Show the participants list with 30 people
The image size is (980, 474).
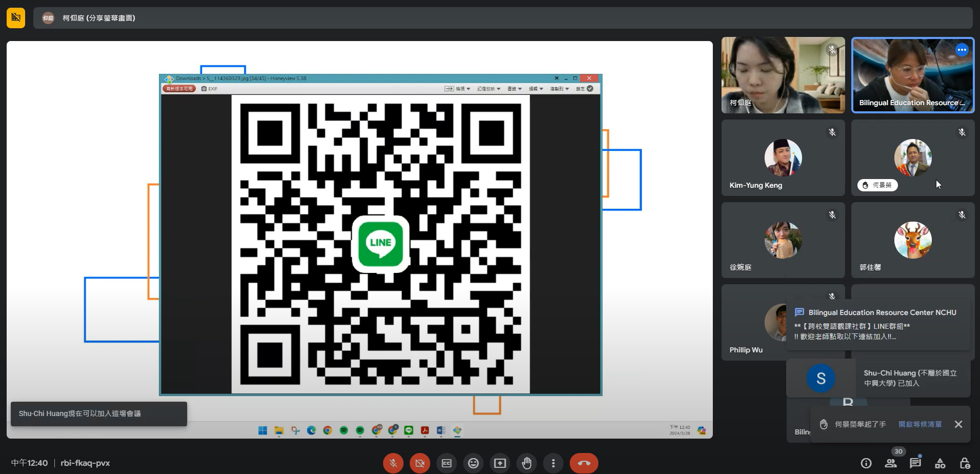tap(891, 463)
